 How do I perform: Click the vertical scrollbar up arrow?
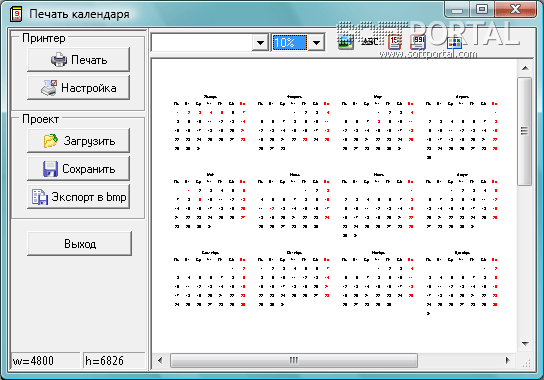point(525,68)
